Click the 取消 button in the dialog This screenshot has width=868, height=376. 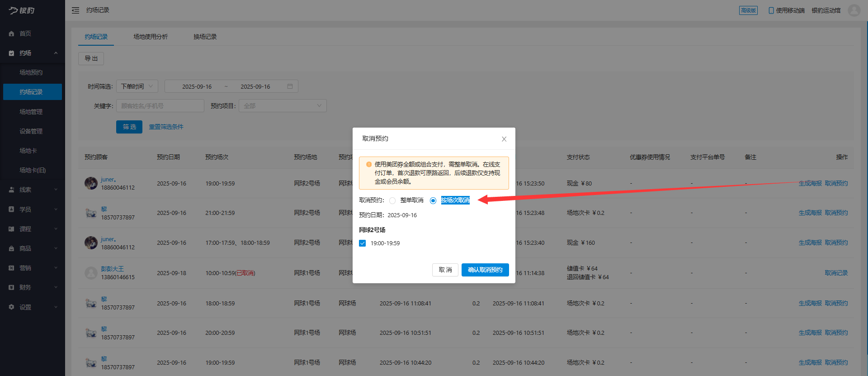[x=445, y=270]
